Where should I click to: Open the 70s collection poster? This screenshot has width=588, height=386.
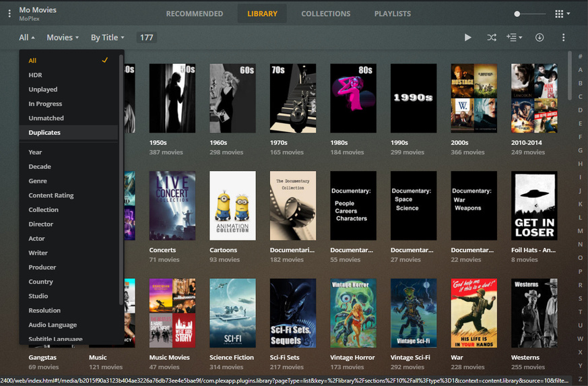293,98
